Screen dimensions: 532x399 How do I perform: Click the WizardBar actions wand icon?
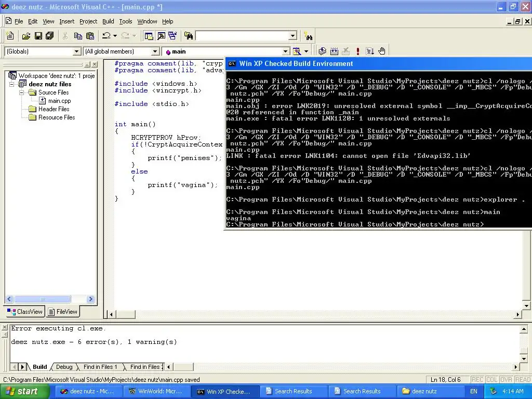click(x=297, y=51)
